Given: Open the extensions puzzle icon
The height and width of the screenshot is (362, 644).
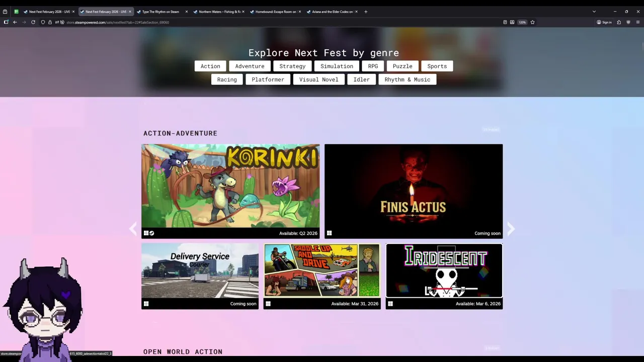Looking at the screenshot, I should coord(619,22).
